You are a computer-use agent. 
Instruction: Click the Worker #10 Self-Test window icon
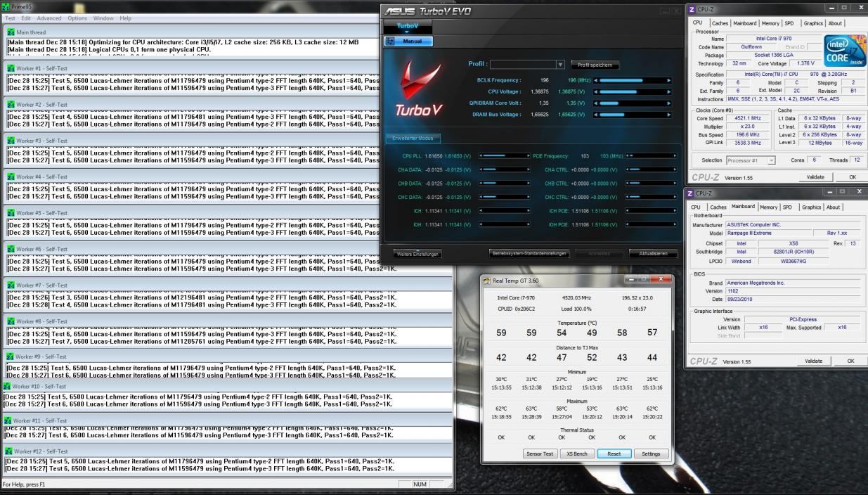point(7,387)
